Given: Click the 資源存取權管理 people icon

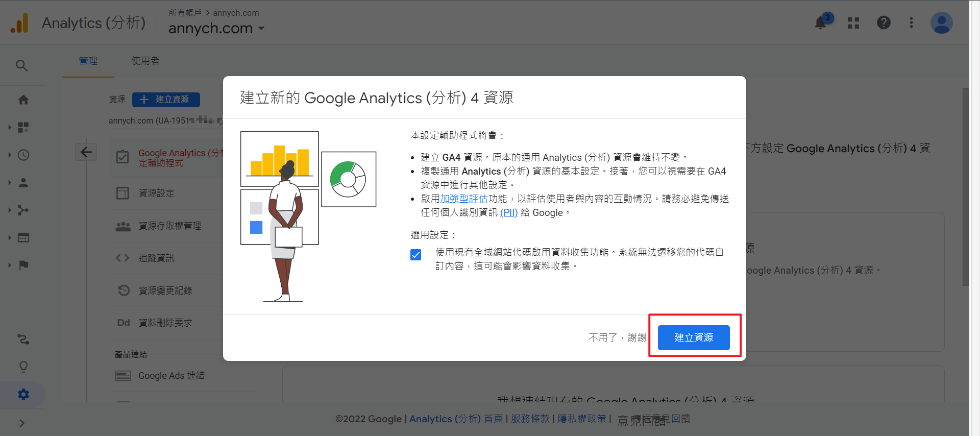Looking at the screenshot, I should (122, 226).
